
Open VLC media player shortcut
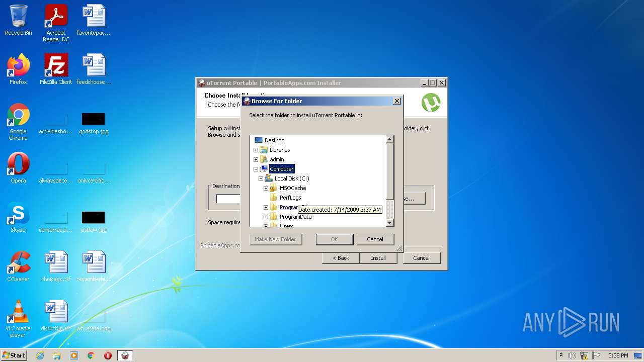point(18,319)
